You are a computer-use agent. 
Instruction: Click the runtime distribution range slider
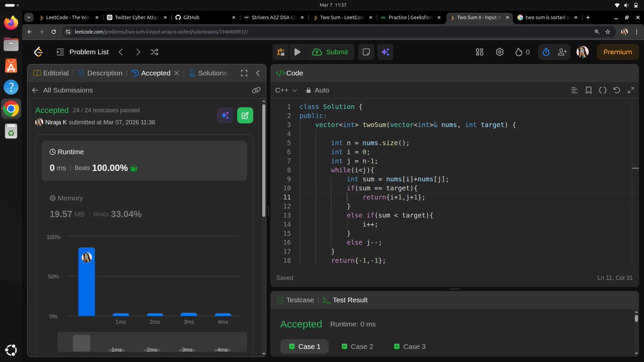point(152,342)
